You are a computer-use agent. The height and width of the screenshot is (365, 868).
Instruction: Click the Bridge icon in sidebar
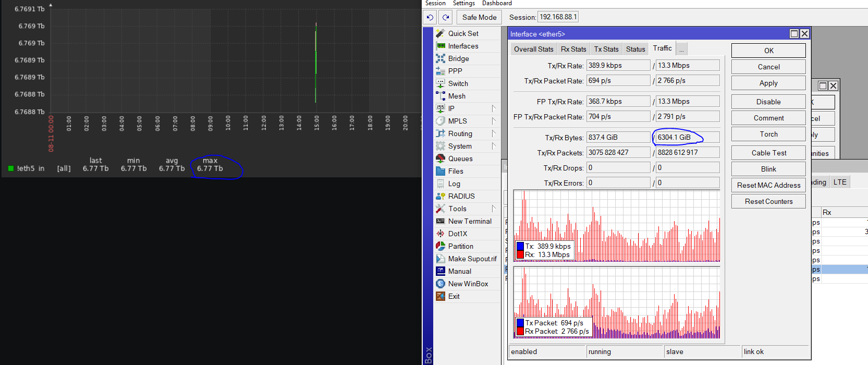tap(441, 58)
